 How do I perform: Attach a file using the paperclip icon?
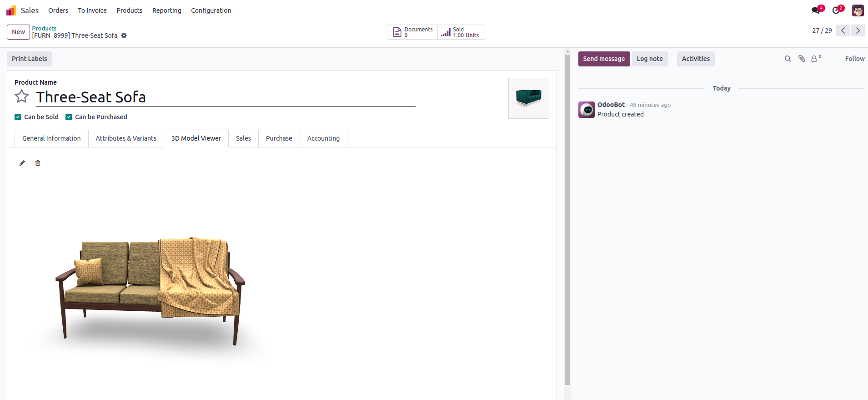point(802,59)
